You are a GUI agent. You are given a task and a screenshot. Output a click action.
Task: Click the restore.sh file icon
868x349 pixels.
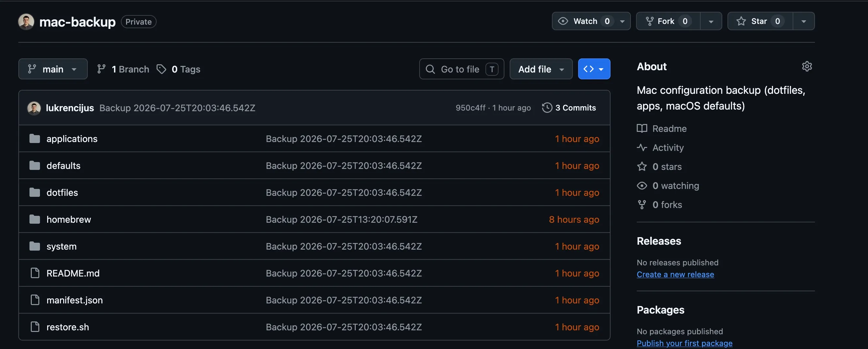click(x=35, y=327)
